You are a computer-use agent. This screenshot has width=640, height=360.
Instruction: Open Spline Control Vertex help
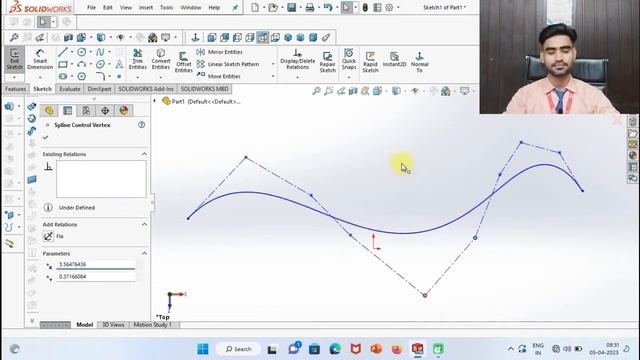click(x=142, y=125)
